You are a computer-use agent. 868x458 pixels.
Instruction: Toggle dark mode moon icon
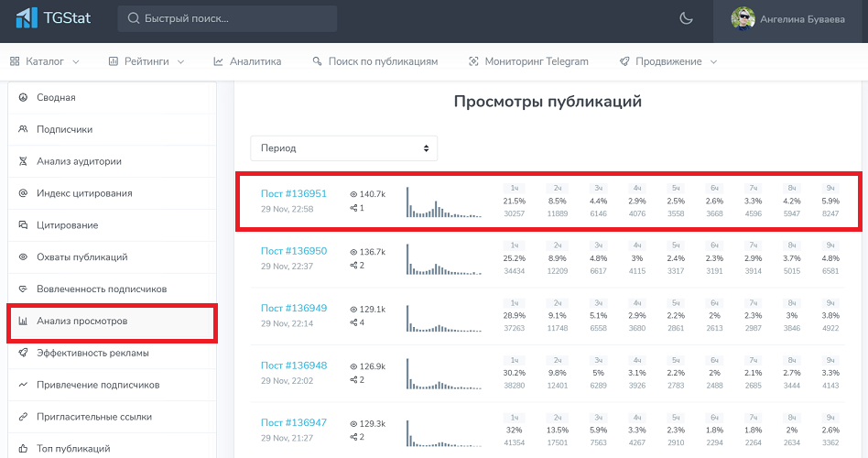687,18
